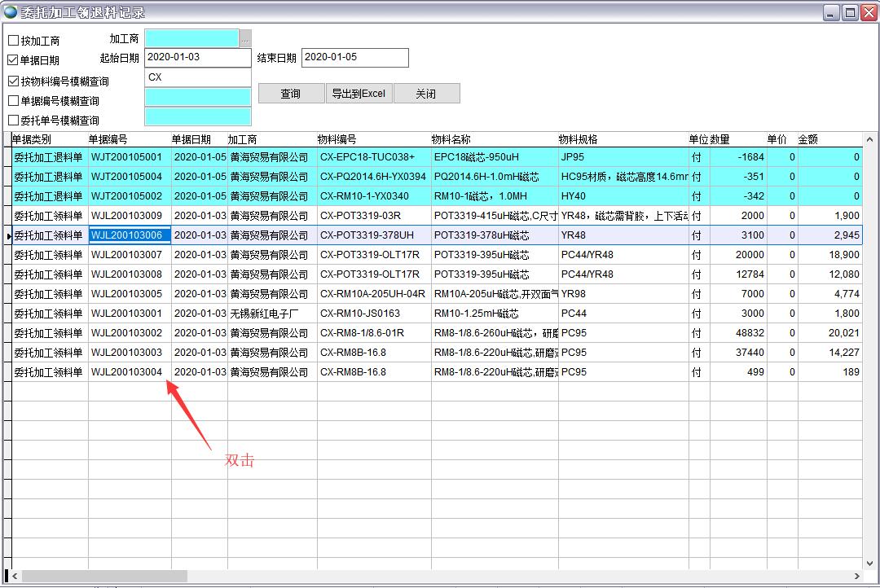Screen dimensions: 880x588
Task: Toggle the 按物料编号模糊查询 checkbox
Action: point(14,81)
